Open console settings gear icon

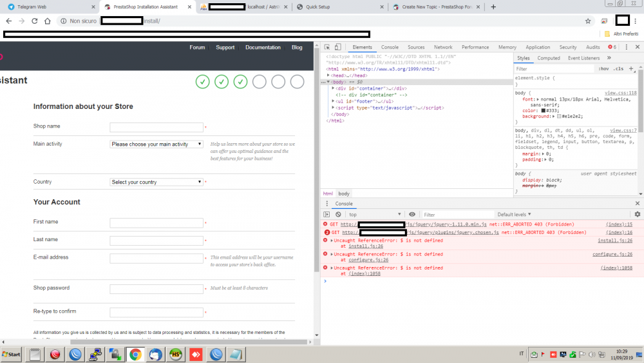(x=638, y=214)
